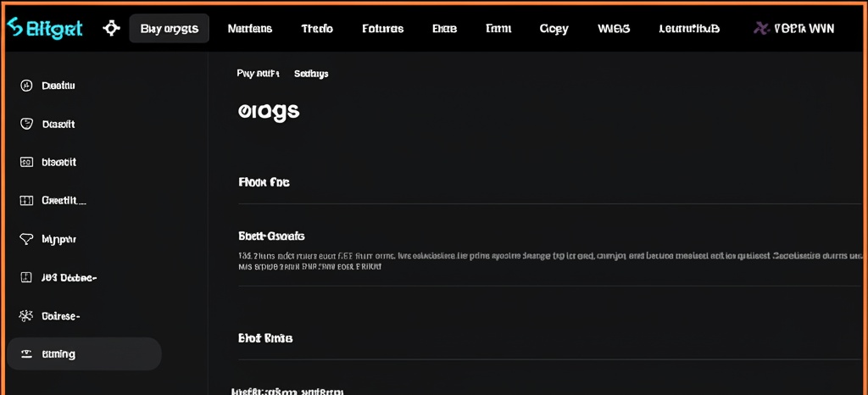Select the first sidebar circle icon
The width and height of the screenshot is (868, 395).
26,86
